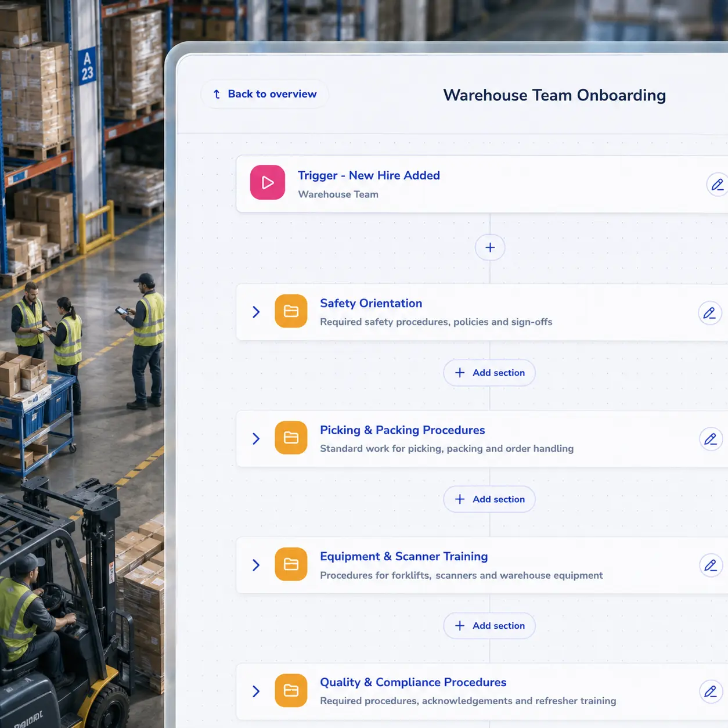Click 'Procedures for forklifts, scanners and warehouse equipment'
Viewport: 728px width, 728px height.
pyautogui.click(x=461, y=575)
